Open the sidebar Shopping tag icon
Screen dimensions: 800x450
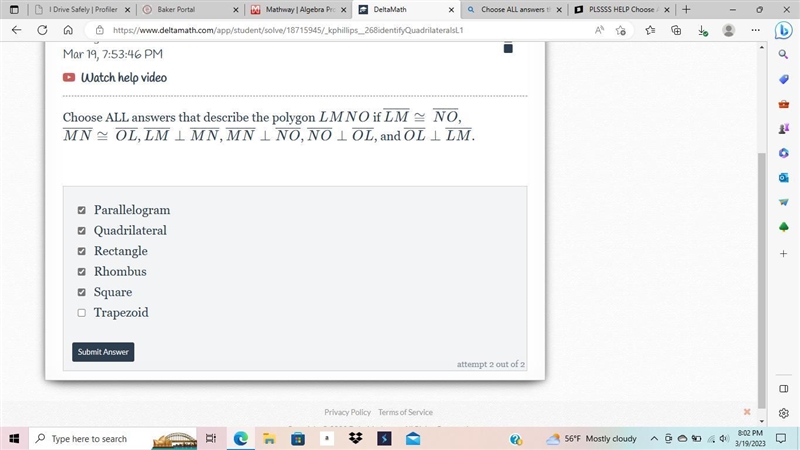(783, 79)
